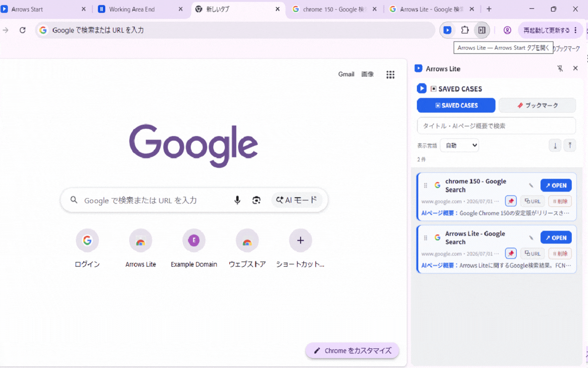Open the Chrome profile avatar icon
Screen dimensions: 588x368
tap(507, 30)
